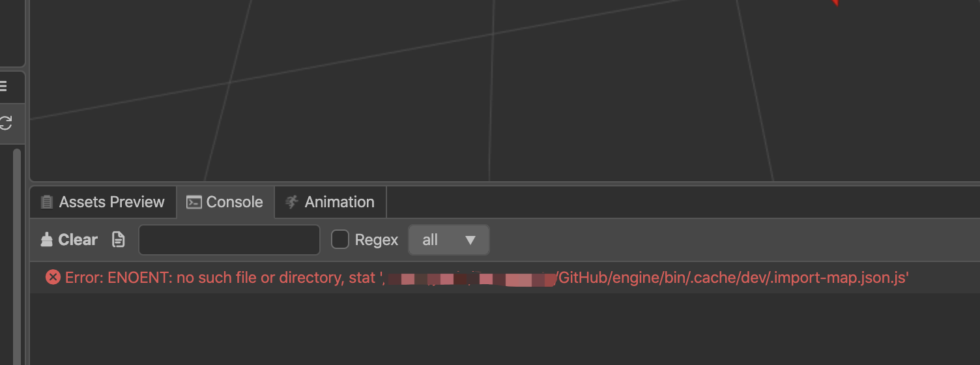Screen dimensions: 980x365
Task: Open the left panel hamburger menu
Action: click(x=3, y=86)
